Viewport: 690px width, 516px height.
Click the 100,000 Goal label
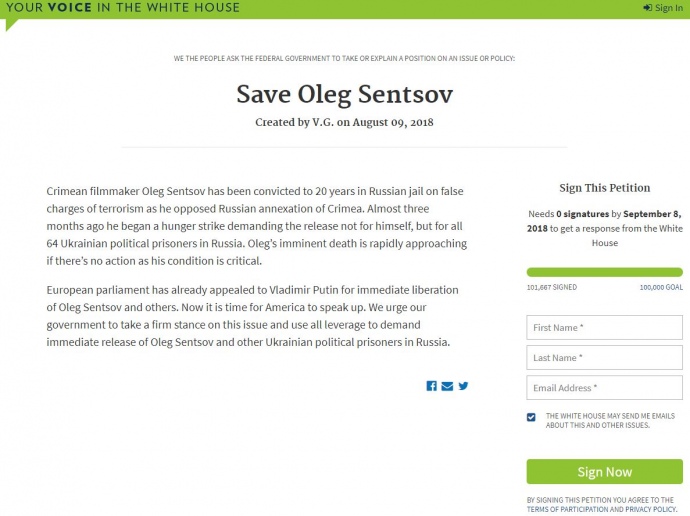(661, 287)
